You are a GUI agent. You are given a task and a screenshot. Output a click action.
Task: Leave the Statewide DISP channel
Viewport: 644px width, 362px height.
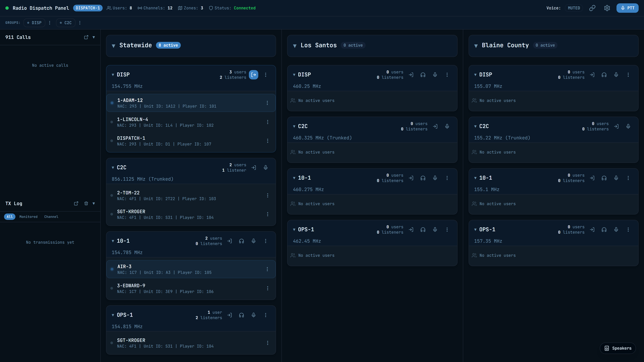click(254, 75)
